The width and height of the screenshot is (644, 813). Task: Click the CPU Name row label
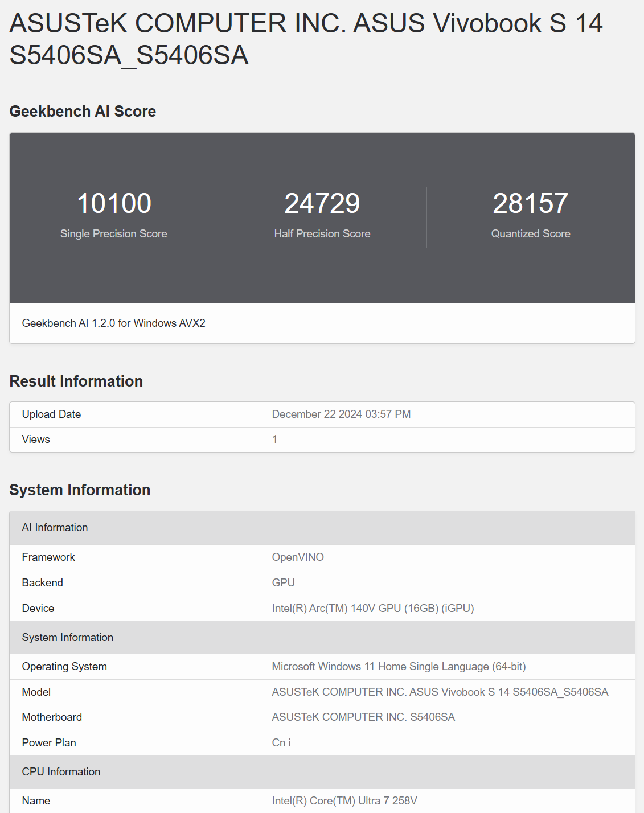coord(36,800)
